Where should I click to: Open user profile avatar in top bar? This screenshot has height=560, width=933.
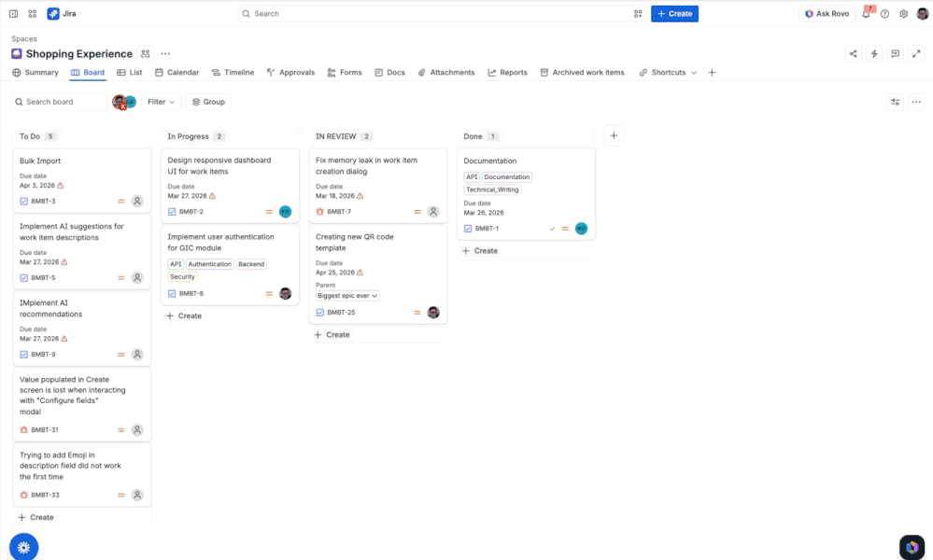[922, 14]
